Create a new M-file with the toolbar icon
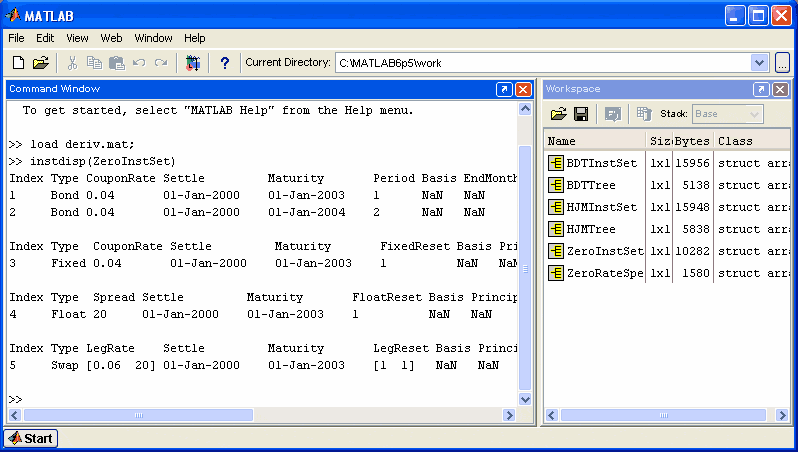 [18, 63]
